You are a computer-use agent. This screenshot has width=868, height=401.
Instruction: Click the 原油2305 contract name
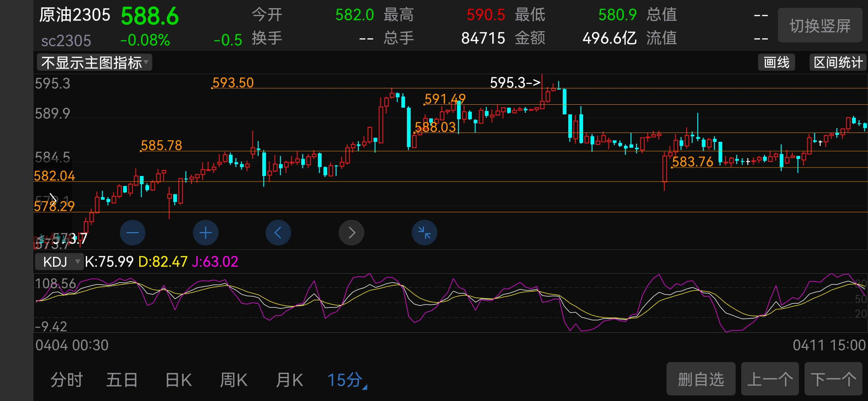click(75, 15)
